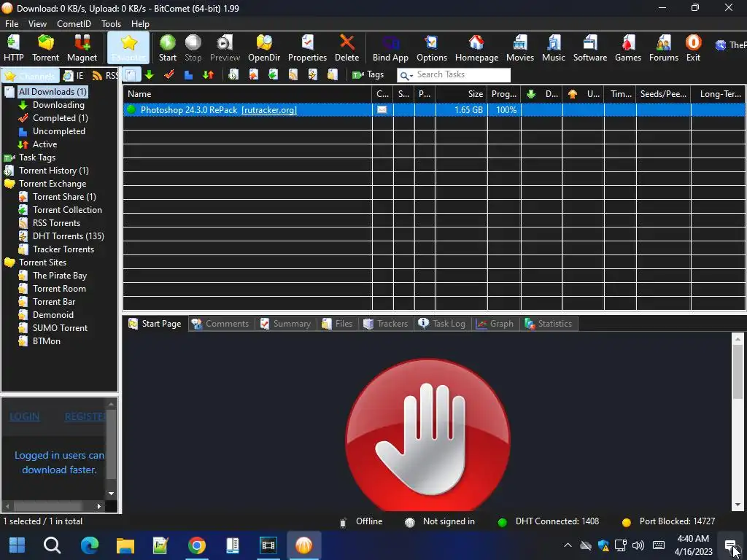Select All Downloads (1) in sidebar
Viewport: 747px width, 560px height.
[53, 91]
